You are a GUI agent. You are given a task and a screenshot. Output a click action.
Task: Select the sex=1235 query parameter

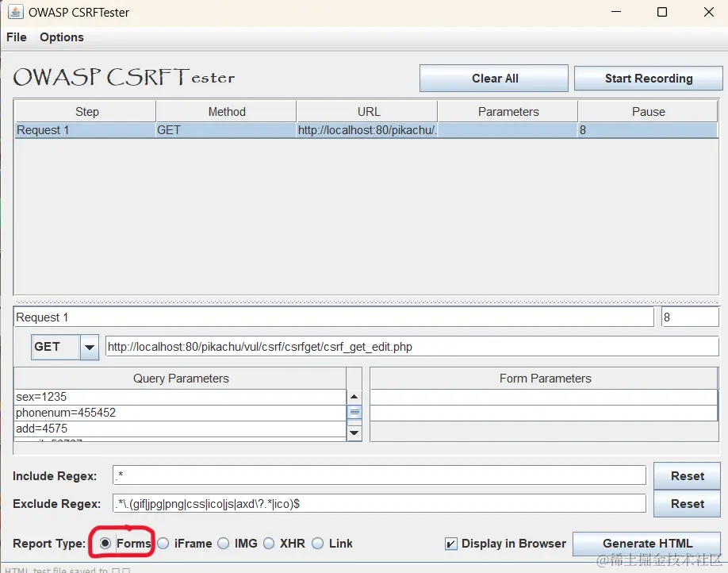[181, 397]
